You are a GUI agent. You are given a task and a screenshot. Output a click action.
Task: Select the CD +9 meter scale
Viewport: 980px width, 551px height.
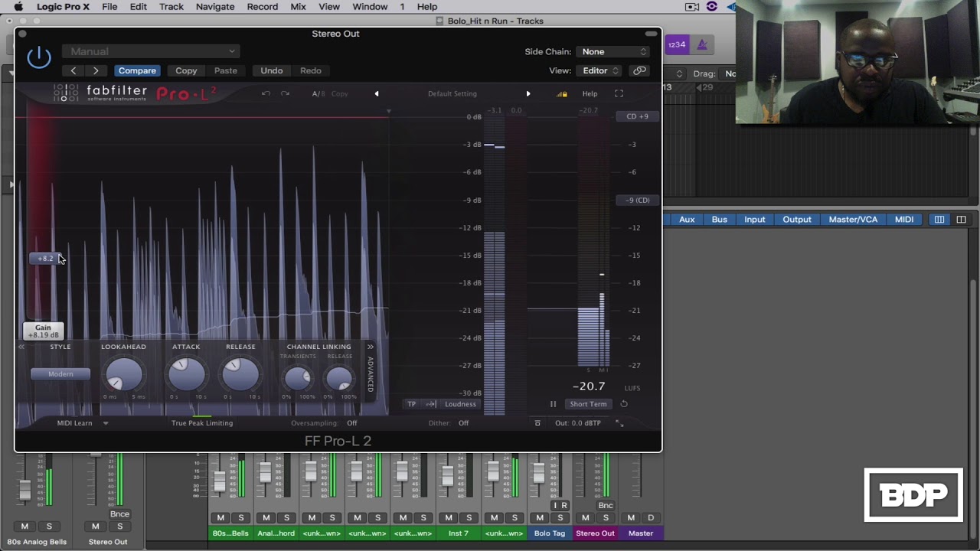(x=637, y=116)
